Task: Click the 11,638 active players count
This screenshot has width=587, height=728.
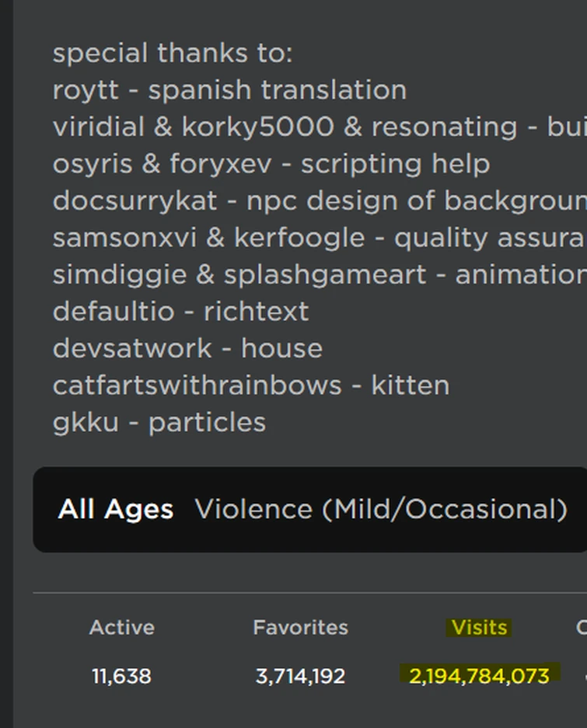Action: point(121,676)
